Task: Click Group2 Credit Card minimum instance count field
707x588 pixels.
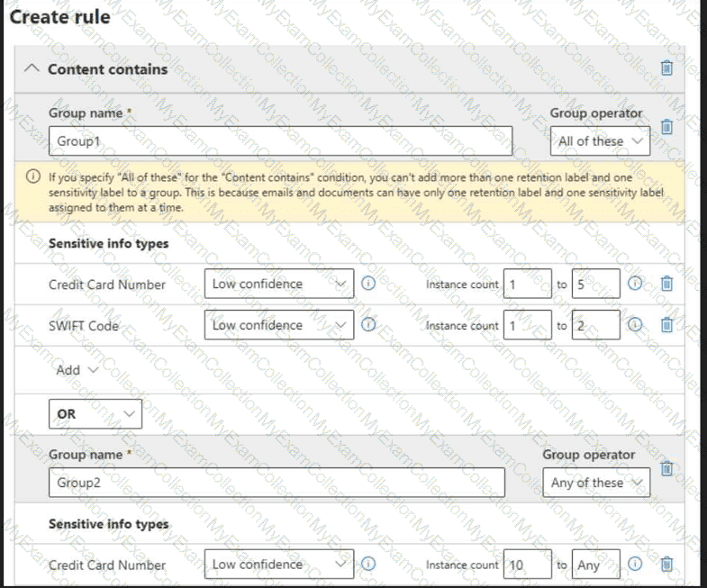Action: [527, 565]
